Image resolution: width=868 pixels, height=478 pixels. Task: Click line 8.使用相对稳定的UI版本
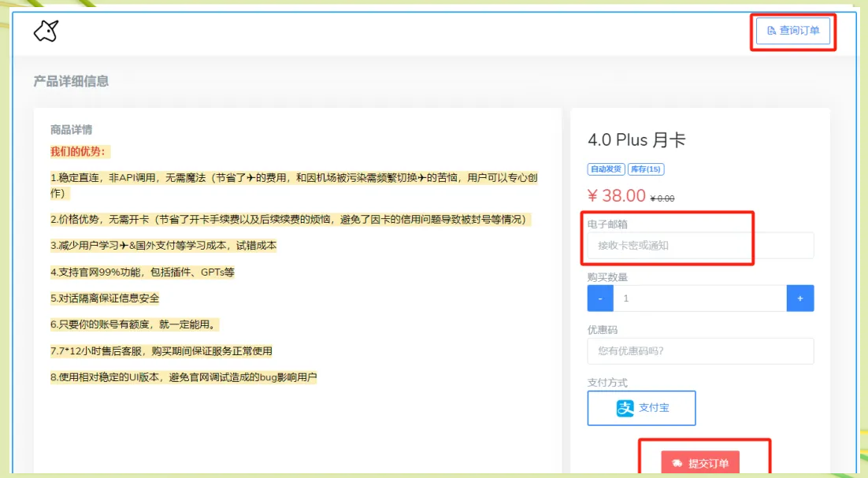coord(184,377)
